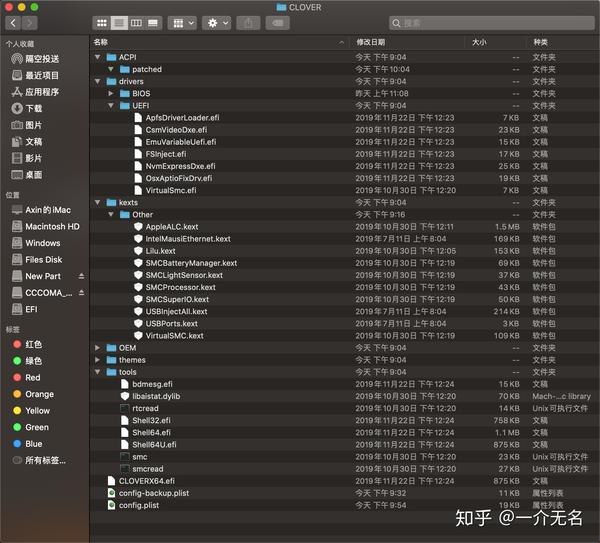Viewport: 600px width, 543px height.
Task: Select the OsxAptioFixDrv.efi row
Action: [x=344, y=178]
